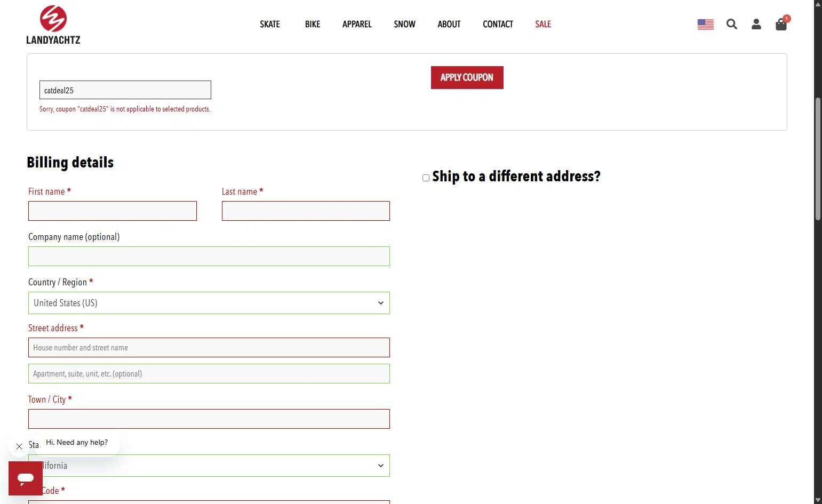Open the APPAREL menu
This screenshot has height=504, width=822.
click(357, 24)
